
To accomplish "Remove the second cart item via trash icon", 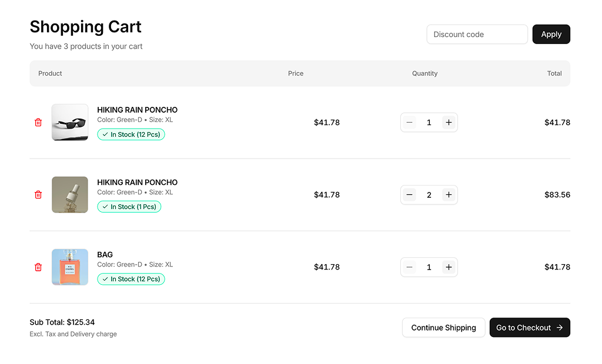I will pos(38,194).
